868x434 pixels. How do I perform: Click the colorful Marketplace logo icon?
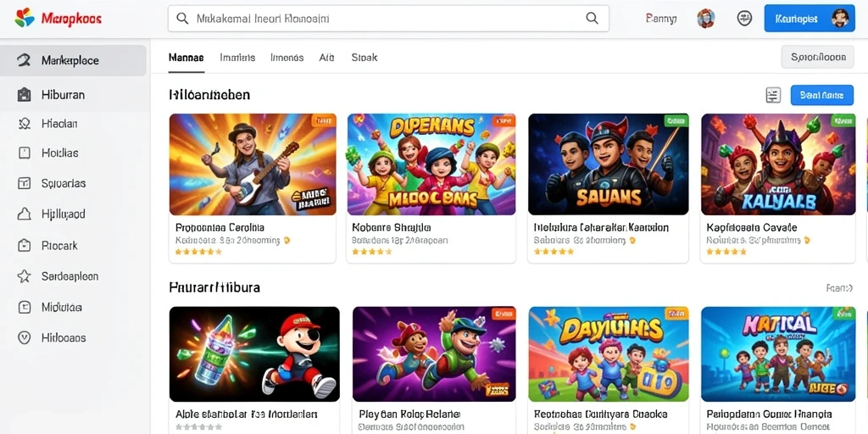point(25,19)
